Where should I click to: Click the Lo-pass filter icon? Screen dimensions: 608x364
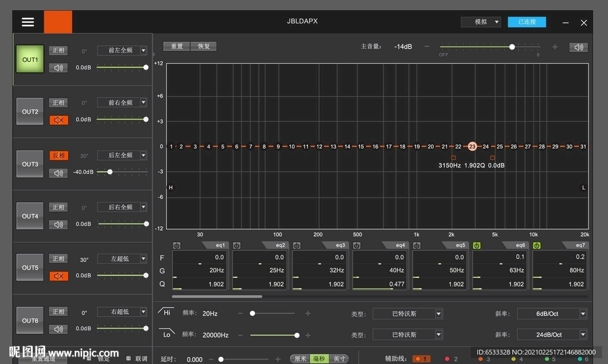coord(167,334)
